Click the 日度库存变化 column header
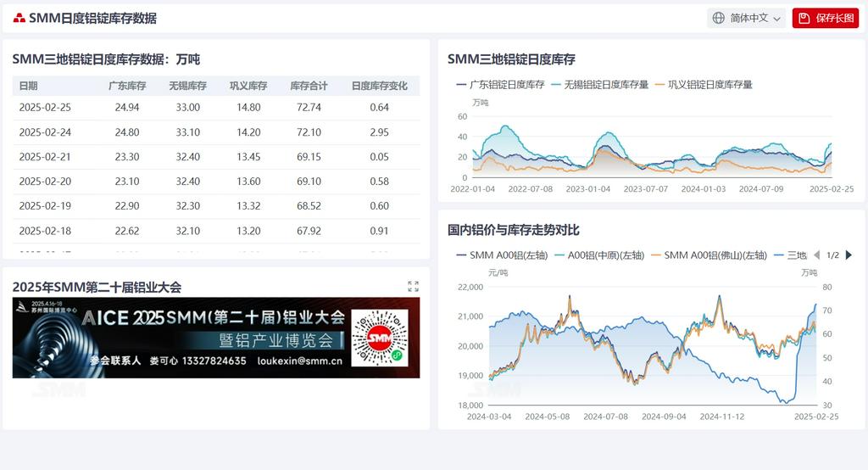The width and height of the screenshot is (868, 470). coord(379,86)
